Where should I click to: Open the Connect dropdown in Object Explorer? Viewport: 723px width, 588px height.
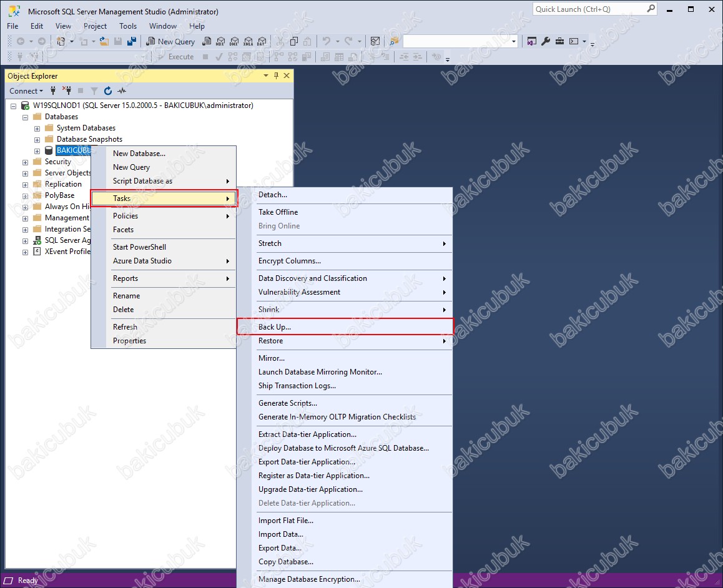click(26, 91)
